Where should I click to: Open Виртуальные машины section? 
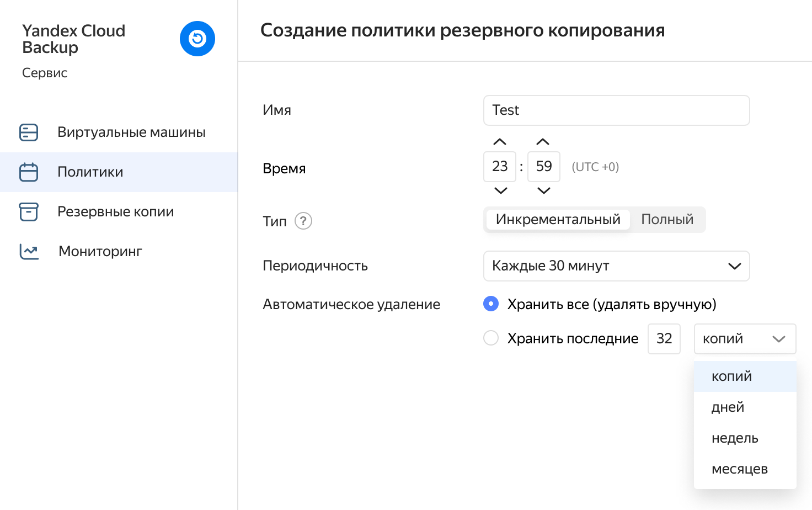pyautogui.click(x=119, y=132)
